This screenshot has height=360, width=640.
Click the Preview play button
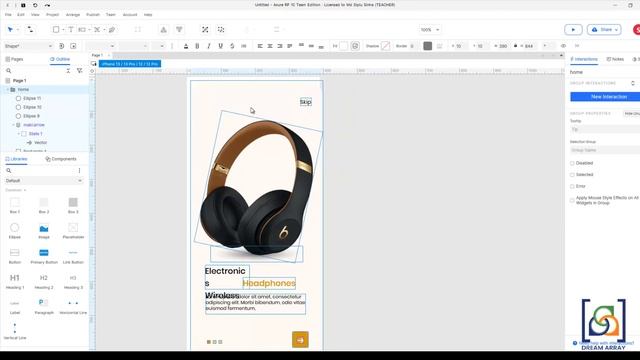(x=573, y=29)
